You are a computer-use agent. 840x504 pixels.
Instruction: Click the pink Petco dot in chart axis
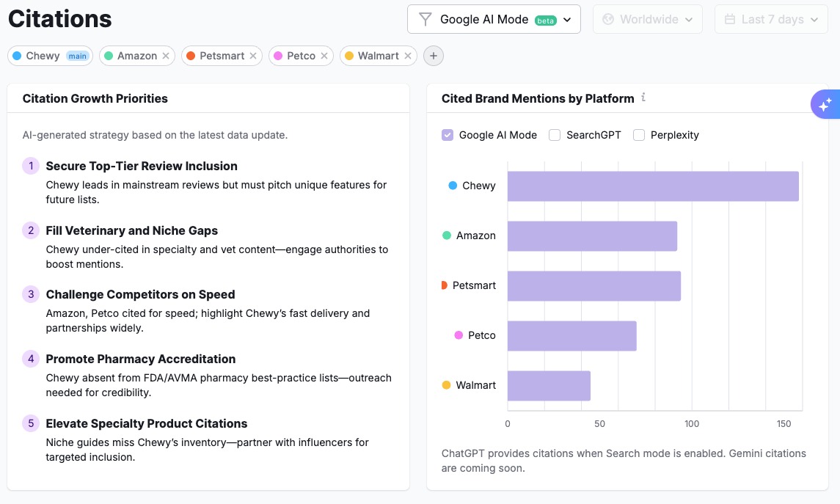tap(459, 335)
